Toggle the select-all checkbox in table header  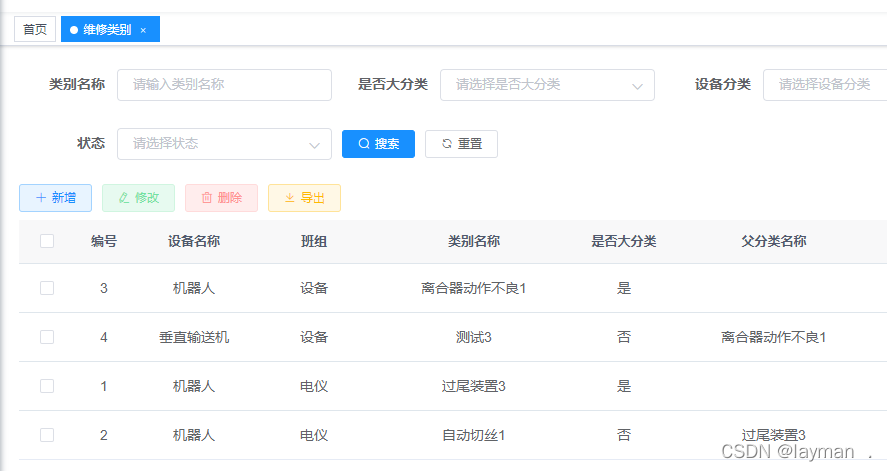coord(47,241)
